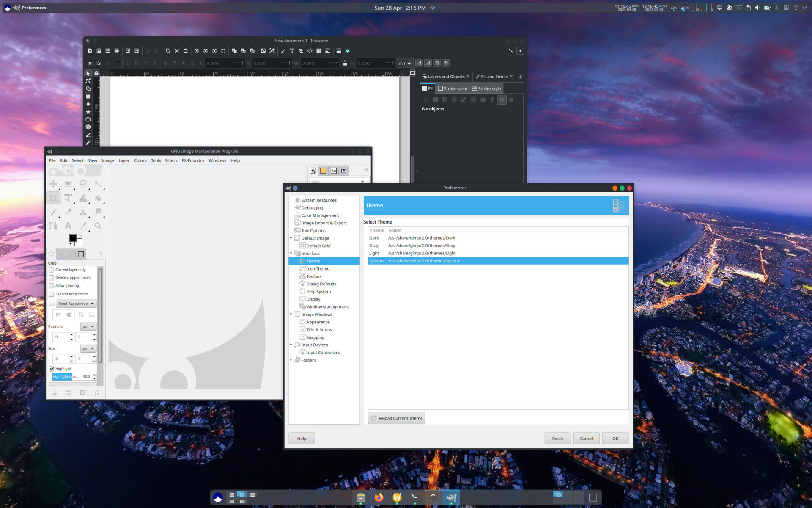
Task: Uncheck the Highlight checkbox
Action: [52, 369]
